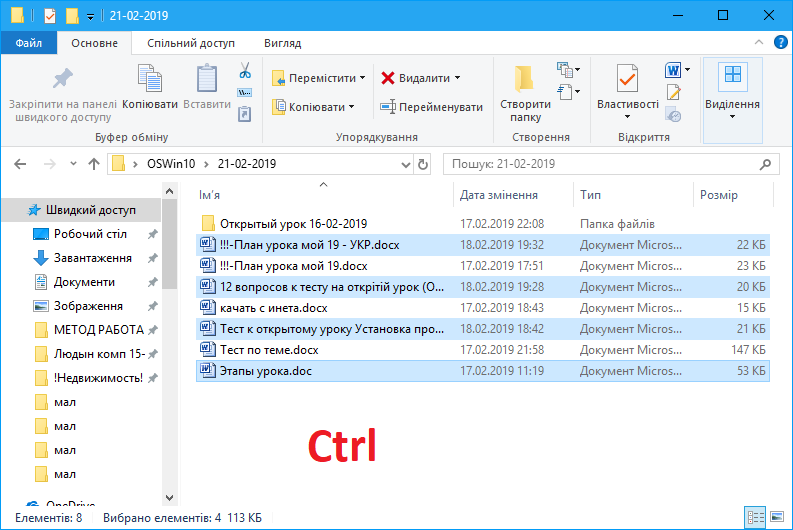Open Завантаження in sidebar
793x530 pixels.
[x=93, y=258]
